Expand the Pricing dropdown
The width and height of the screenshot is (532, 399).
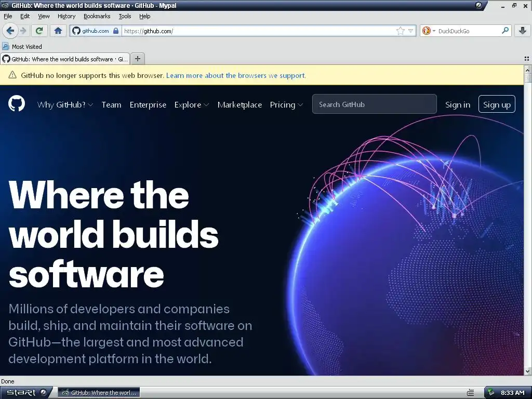[286, 104]
